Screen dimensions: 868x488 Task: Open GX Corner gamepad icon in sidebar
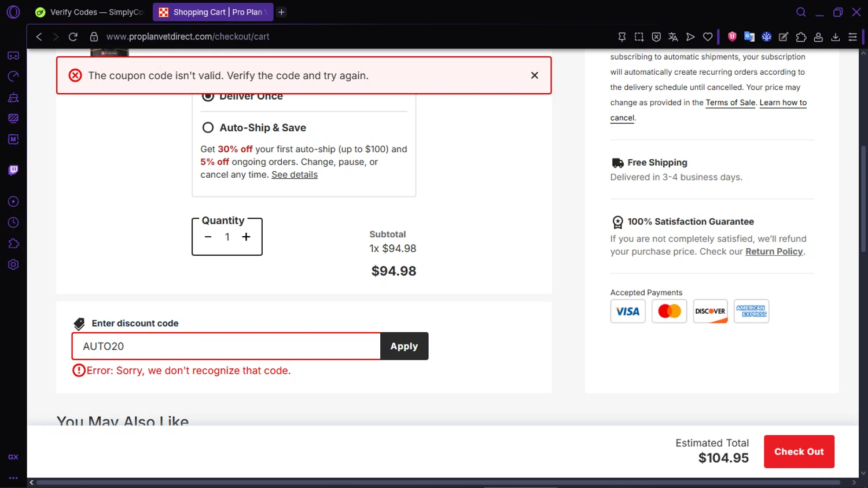[x=13, y=56]
